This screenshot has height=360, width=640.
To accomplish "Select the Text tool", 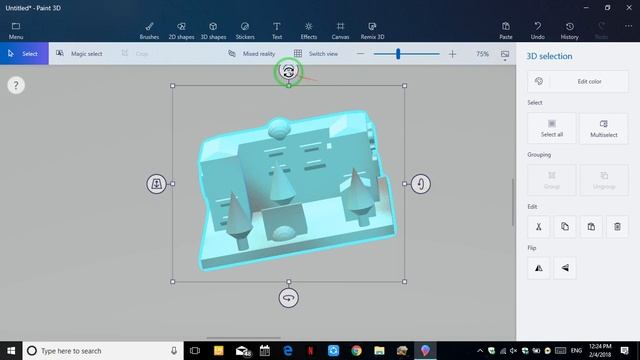I will coord(277,31).
